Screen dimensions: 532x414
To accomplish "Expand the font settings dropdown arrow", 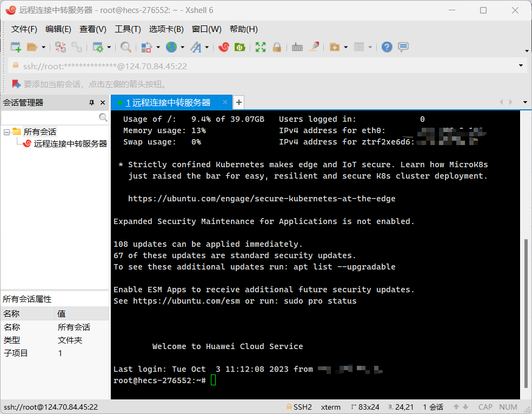I will click(207, 48).
